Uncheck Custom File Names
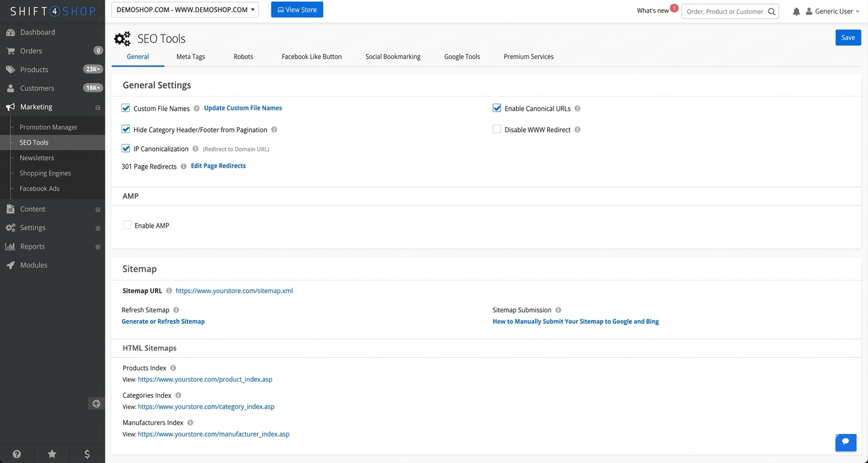The height and width of the screenshot is (463, 868). (x=126, y=108)
